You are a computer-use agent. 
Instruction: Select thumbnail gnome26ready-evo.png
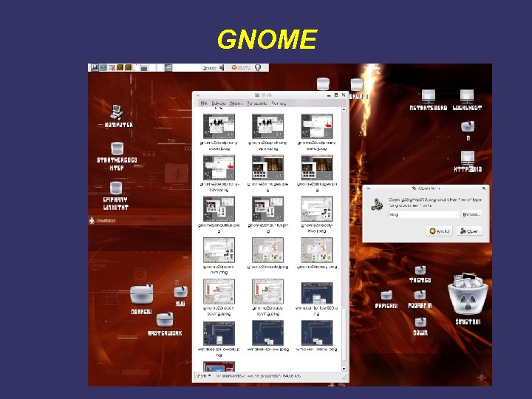point(219,250)
